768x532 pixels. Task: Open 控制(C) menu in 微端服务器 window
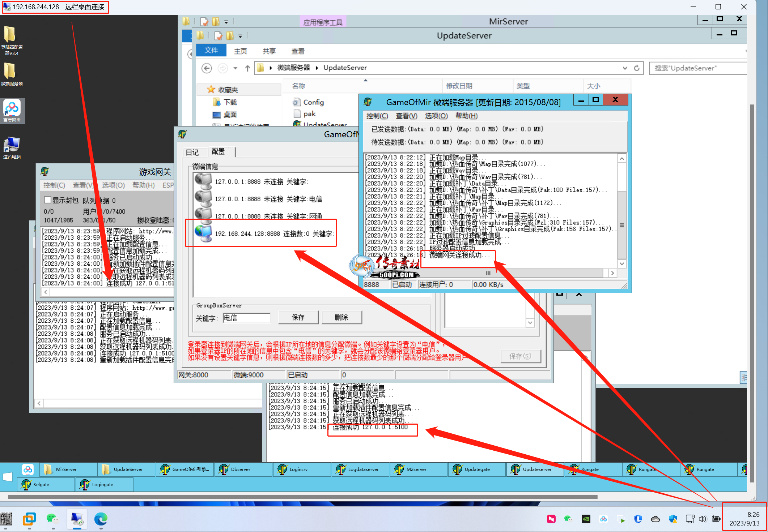coord(377,116)
